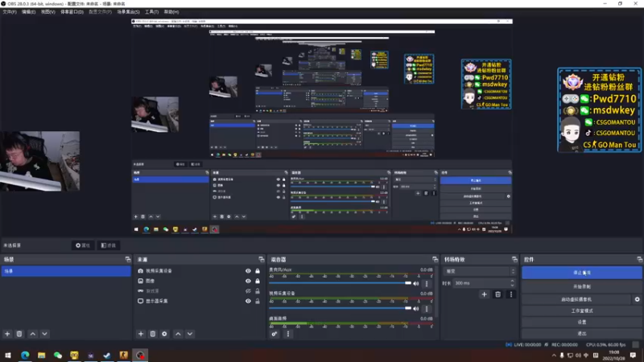Add a new source with the Sources plus icon
The height and width of the screenshot is (362, 644).
141,334
